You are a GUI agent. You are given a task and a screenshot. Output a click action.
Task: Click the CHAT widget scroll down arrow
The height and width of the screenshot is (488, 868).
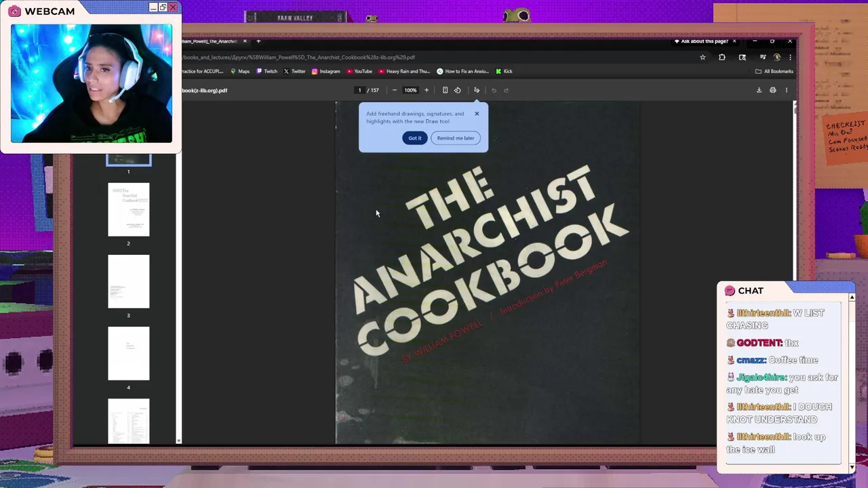(852, 467)
